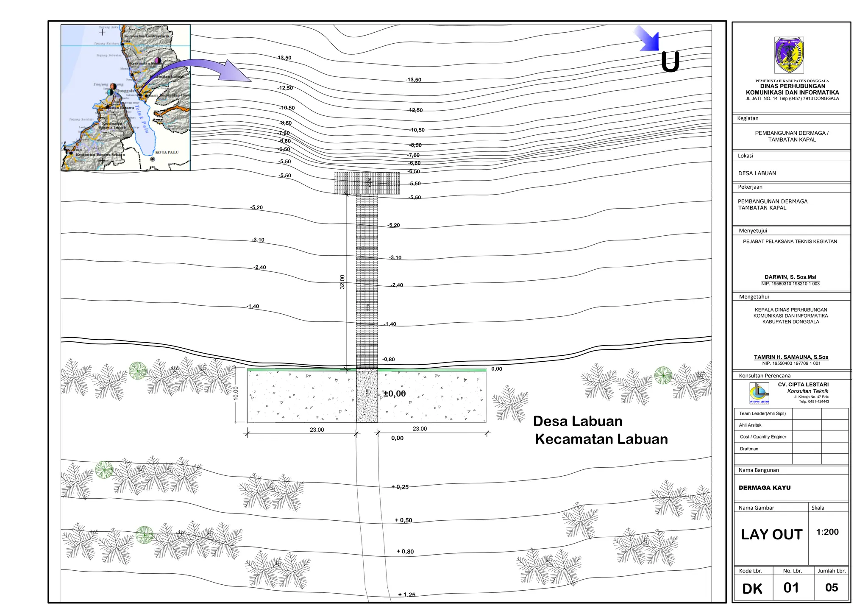This screenshot has height=614, width=868.
Task: Click the 05 total sheets cell
Action: [x=832, y=588]
